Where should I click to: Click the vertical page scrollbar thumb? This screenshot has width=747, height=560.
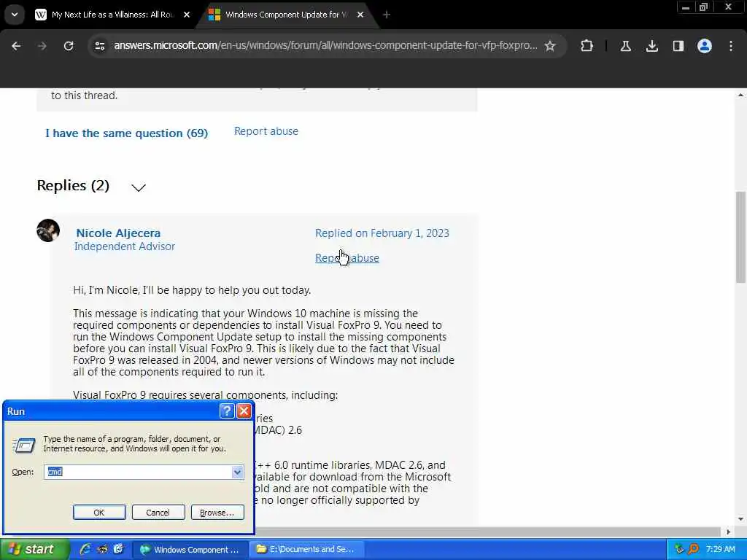point(740,237)
